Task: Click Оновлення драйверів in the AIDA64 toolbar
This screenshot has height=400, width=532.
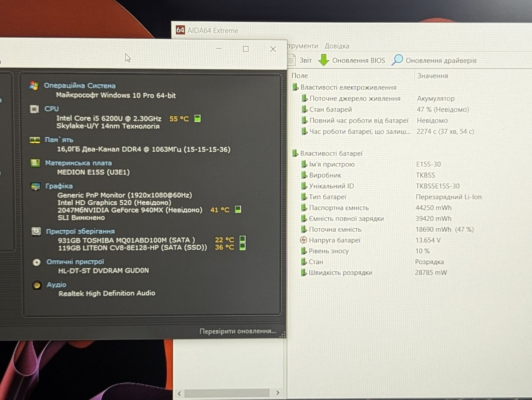Action: coord(441,61)
